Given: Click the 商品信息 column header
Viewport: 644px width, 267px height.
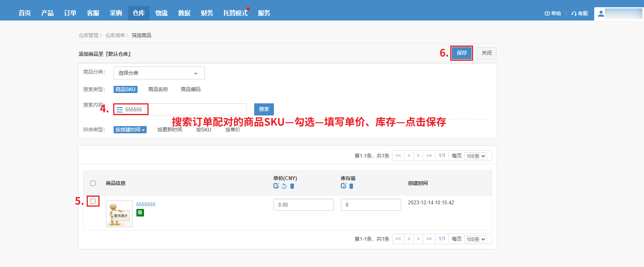Looking at the screenshot, I should click(116, 183).
